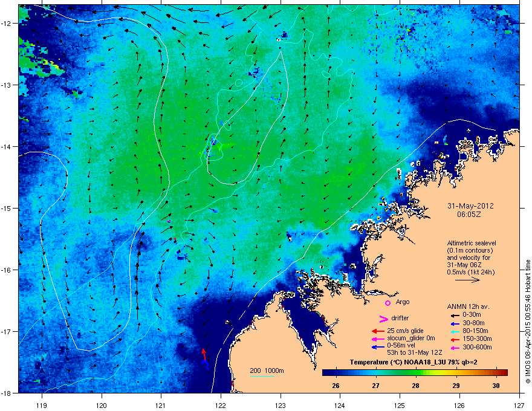
Task: Click the vertical IMOS Hobart time credit
Action: tap(528, 322)
